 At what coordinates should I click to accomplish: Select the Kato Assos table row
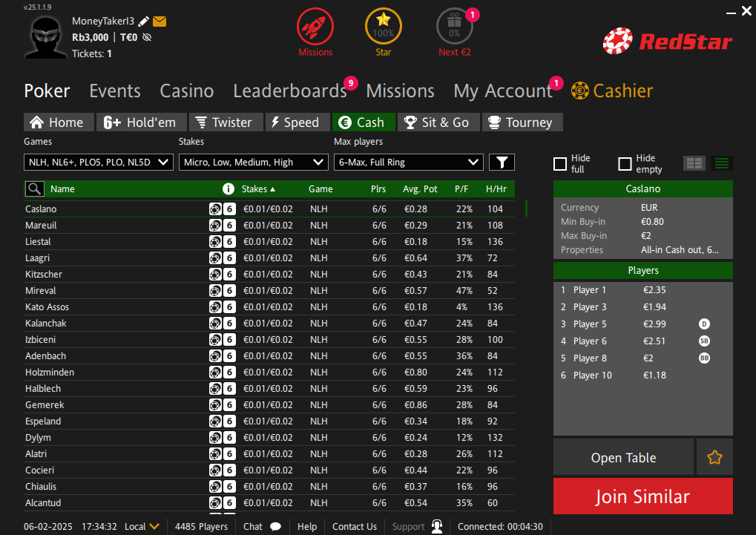pyautogui.click(x=269, y=306)
